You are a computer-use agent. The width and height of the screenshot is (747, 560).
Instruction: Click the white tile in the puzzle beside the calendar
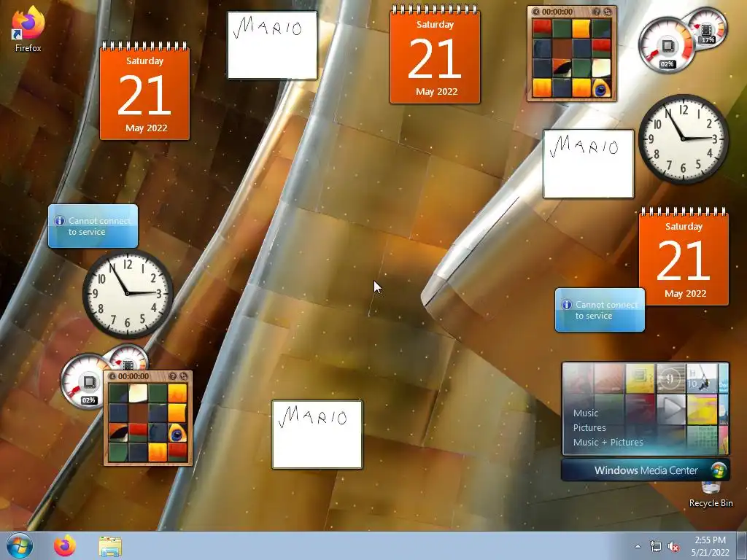click(x=601, y=68)
